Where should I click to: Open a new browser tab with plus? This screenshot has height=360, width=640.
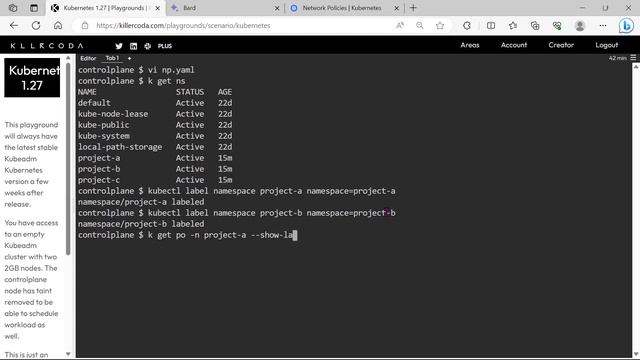pyautogui.click(x=413, y=8)
